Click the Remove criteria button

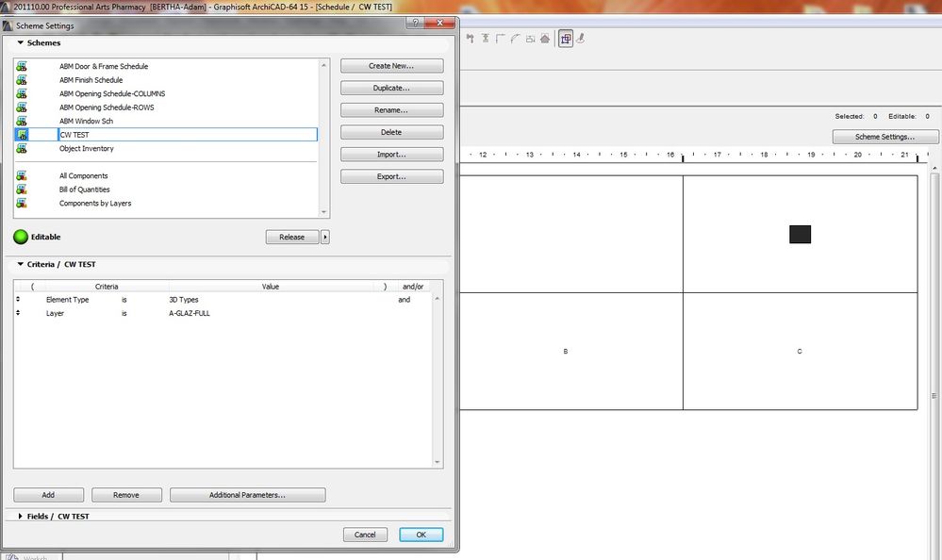click(x=126, y=495)
